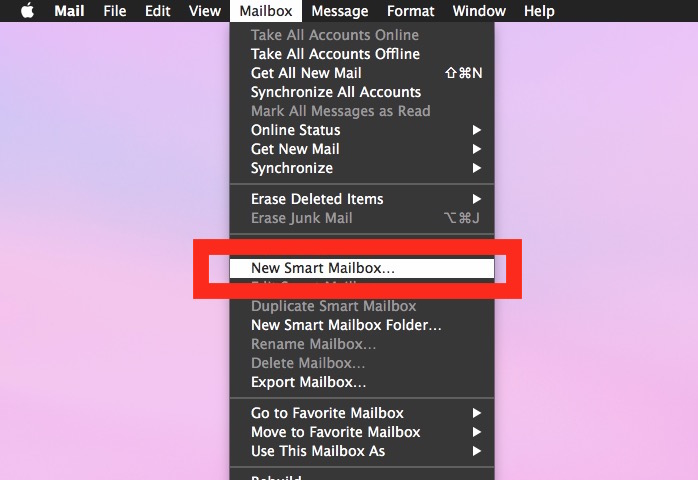Expand the Synchronize submenu
698x480 pixels.
(362, 168)
